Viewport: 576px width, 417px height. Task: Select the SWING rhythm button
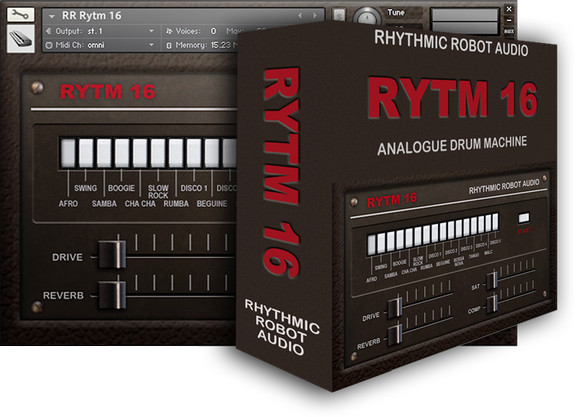point(86,152)
